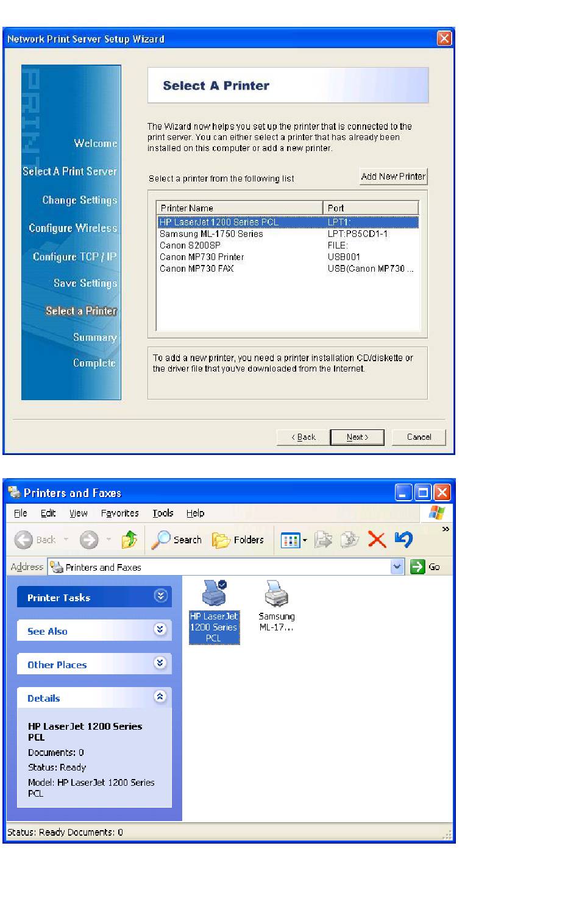Click the Change Settings step
579x924 pixels.
click(80, 200)
